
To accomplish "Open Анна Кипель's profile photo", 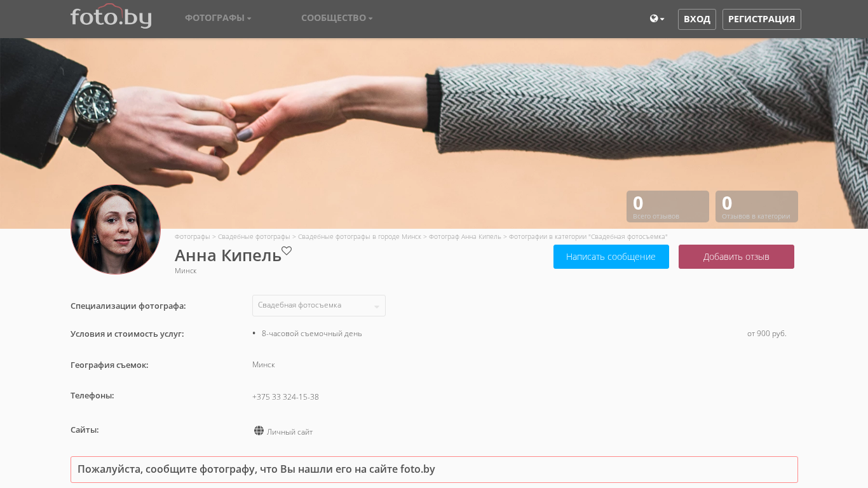I will [x=116, y=229].
